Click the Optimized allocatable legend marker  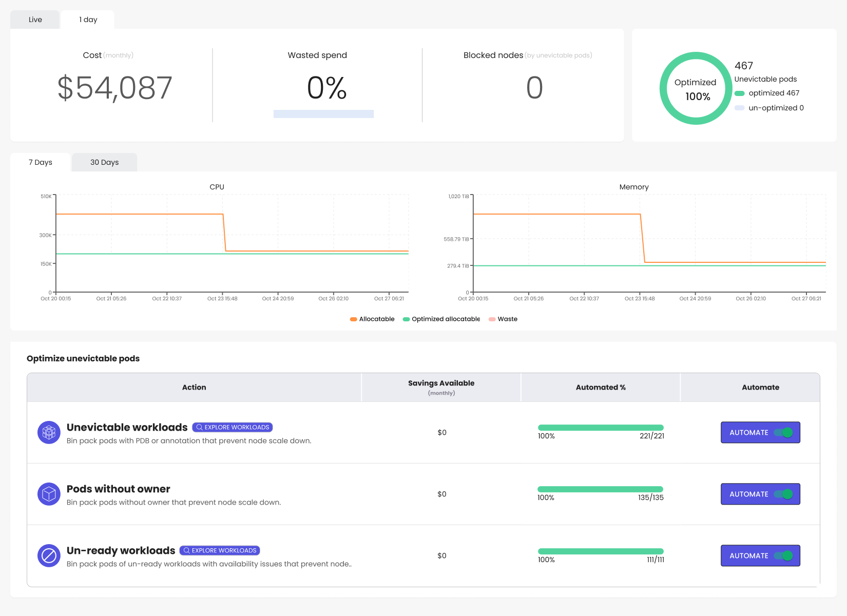tap(406, 319)
